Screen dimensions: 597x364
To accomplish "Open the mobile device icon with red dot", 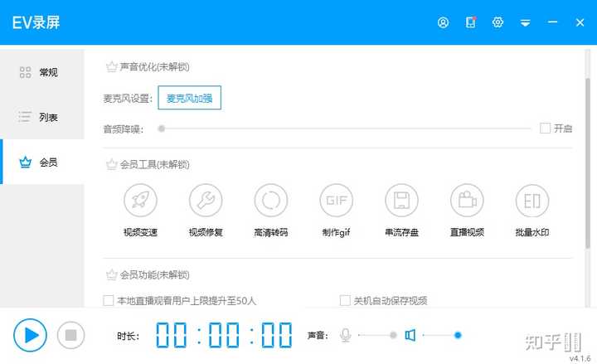I will (471, 22).
